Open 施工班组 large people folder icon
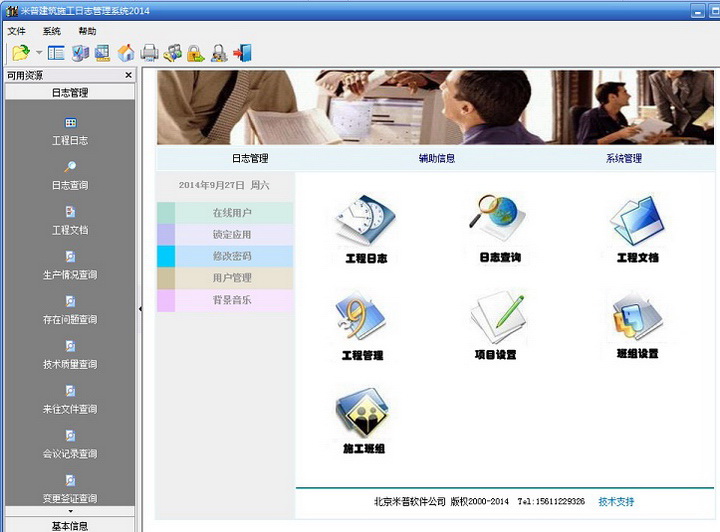The image size is (720, 532). click(363, 412)
